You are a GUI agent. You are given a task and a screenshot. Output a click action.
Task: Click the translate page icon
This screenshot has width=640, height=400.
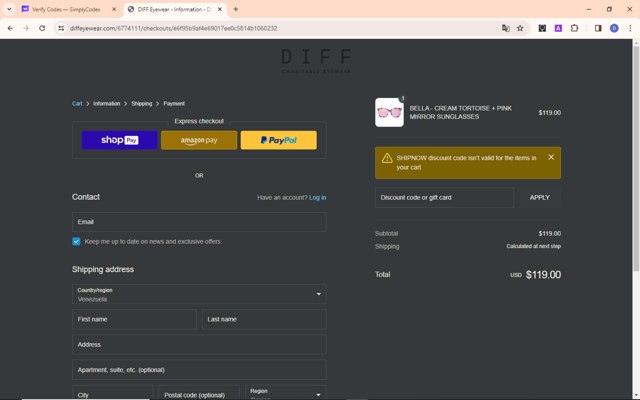(506, 28)
